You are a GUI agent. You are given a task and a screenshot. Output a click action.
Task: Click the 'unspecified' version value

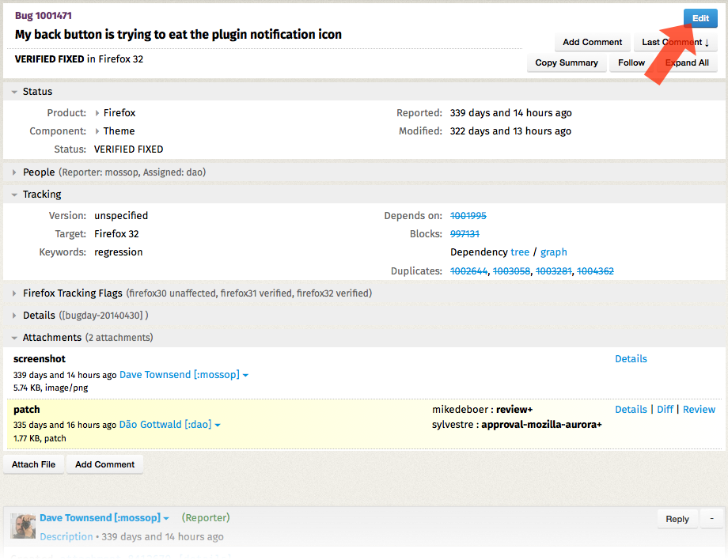click(x=121, y=216)
